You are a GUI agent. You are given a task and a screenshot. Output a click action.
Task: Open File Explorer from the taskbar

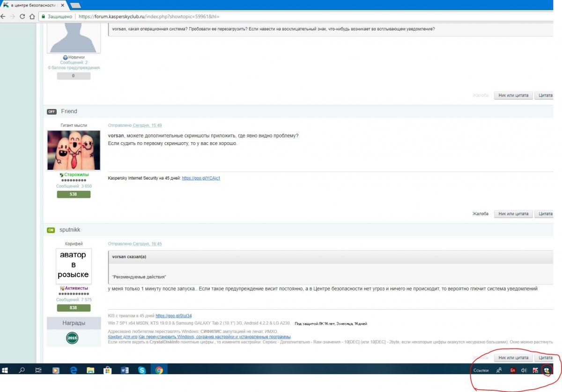(x=90, y=370)
